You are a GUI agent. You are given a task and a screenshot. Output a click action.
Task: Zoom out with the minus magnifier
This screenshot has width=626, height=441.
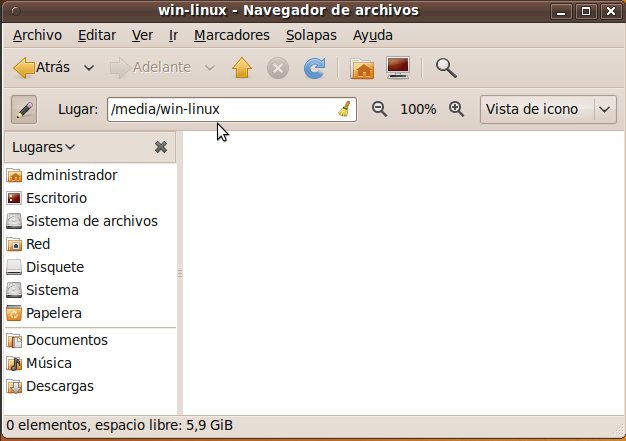(x=379, y=109)
